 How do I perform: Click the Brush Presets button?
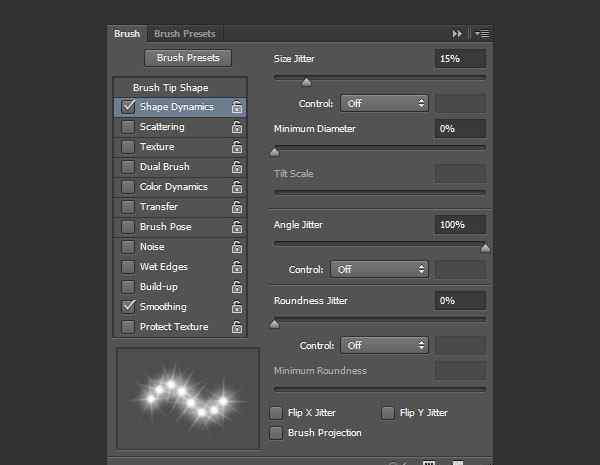point(188,58)
